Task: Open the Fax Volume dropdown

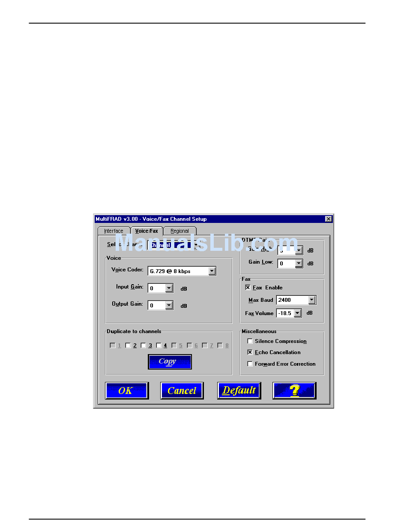Action: (297, 313)
